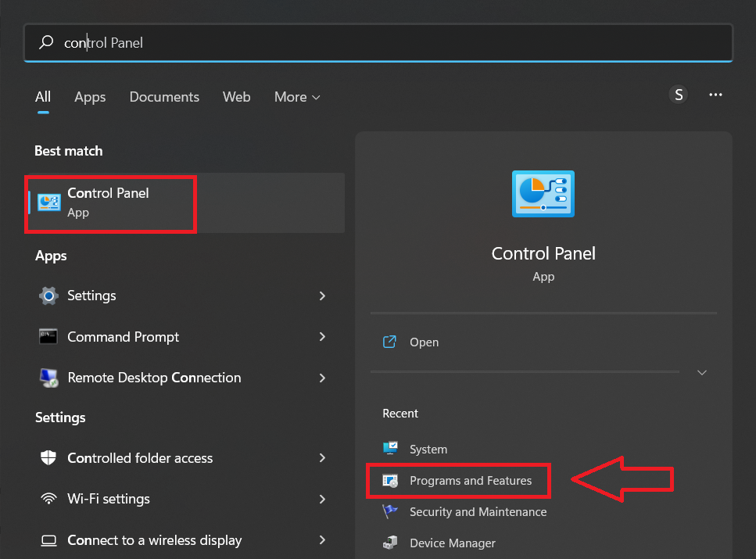
Task: Click in the search text box
Action: [x=378, y=42]
